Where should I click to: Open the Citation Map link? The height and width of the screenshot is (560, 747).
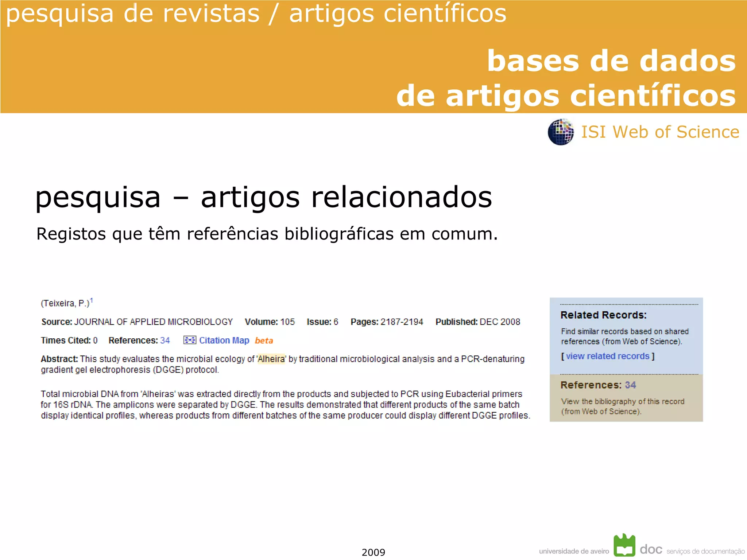coord(224,340)
